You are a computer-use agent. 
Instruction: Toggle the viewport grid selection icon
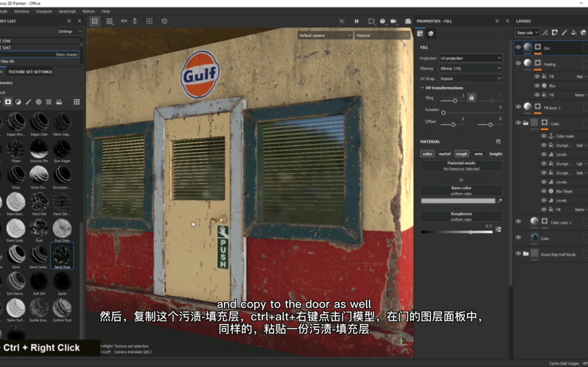point(95,21)
